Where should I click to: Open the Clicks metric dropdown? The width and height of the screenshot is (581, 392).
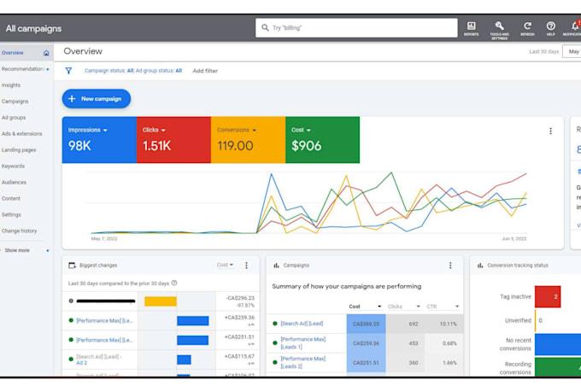[154, 130]
